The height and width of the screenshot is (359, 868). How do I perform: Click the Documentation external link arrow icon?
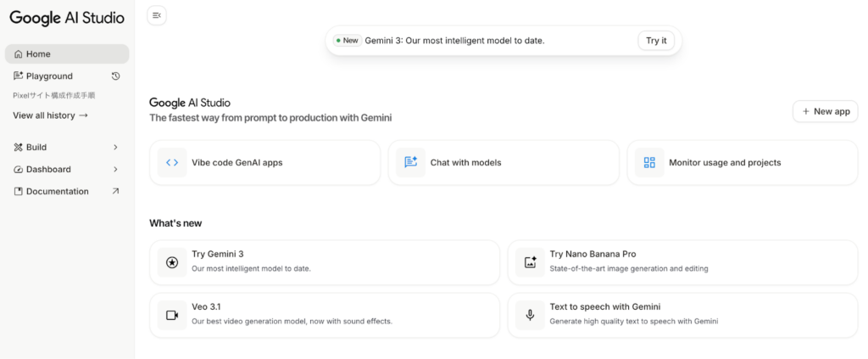click(x=115, y=191)
